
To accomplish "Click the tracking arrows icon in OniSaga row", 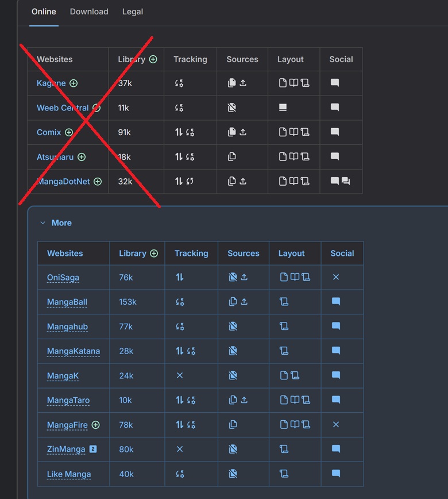I will coord(180,277).
